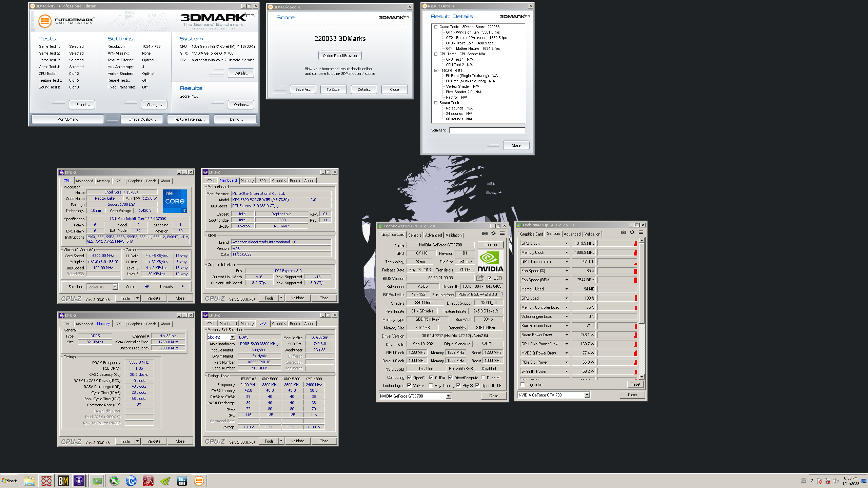Open the BM benchmark taskbar icon
This screenshot has width=868, height=488.
tap(63, 481)
